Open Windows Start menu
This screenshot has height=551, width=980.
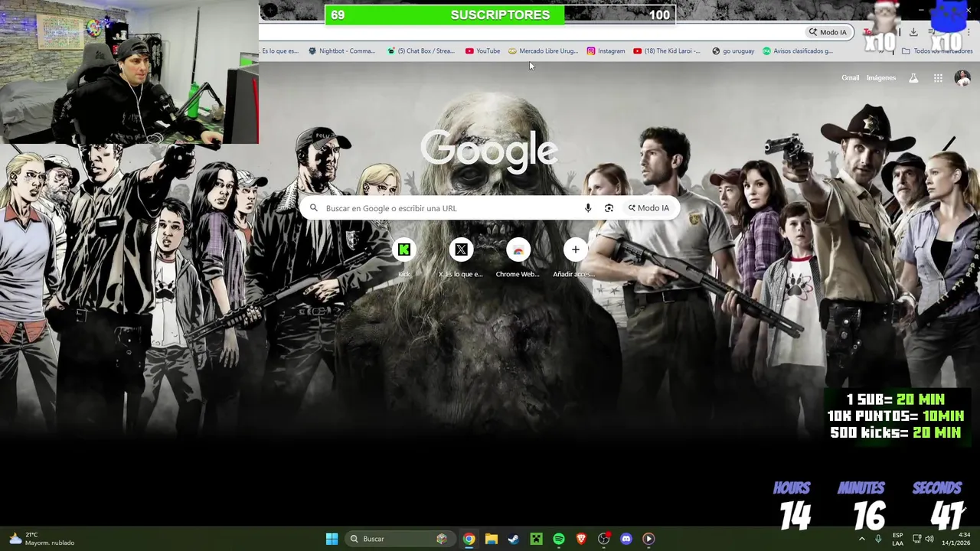(x=332, y=539)
